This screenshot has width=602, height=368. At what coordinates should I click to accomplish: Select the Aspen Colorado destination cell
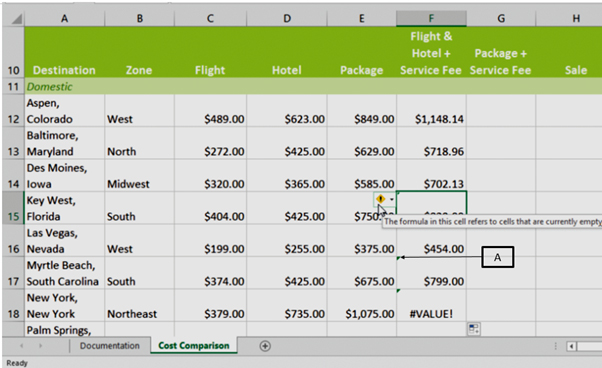[x=64, y=111]
